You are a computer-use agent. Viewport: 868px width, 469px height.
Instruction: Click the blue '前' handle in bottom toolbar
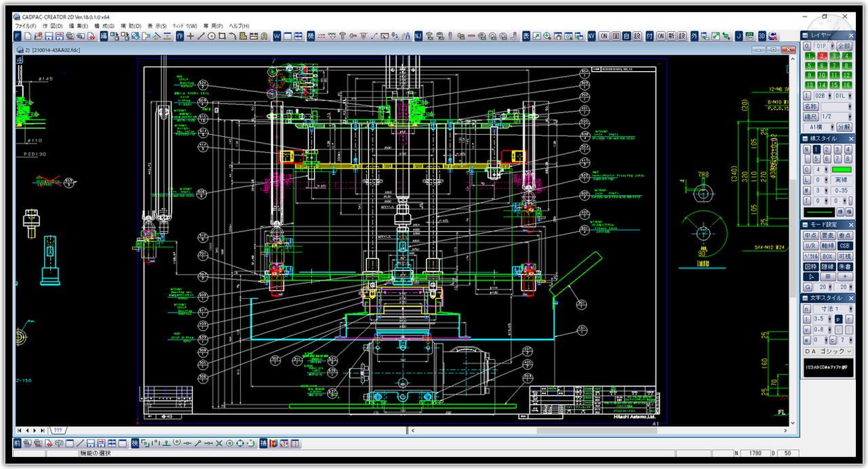tap(17, 443)
